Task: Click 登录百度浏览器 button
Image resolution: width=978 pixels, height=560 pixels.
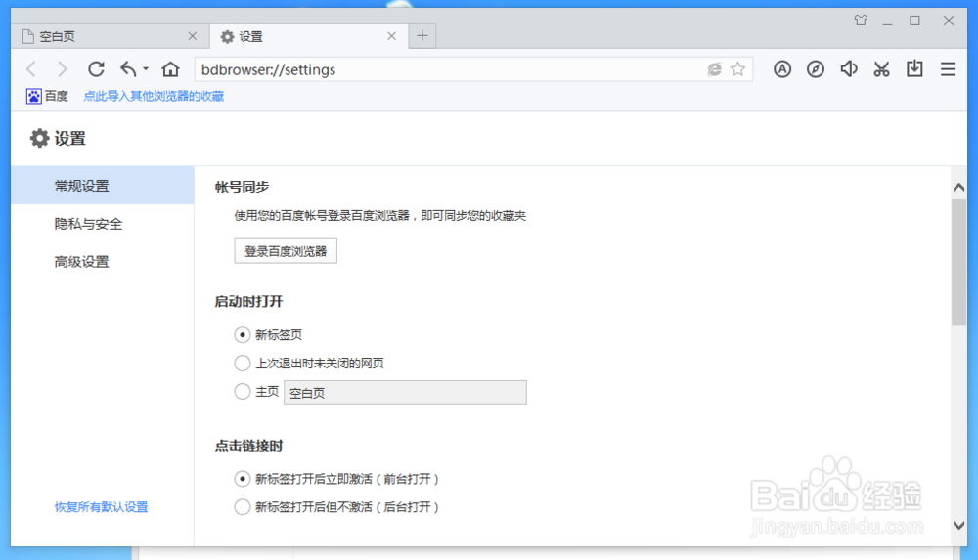Action: pos(286,251)
